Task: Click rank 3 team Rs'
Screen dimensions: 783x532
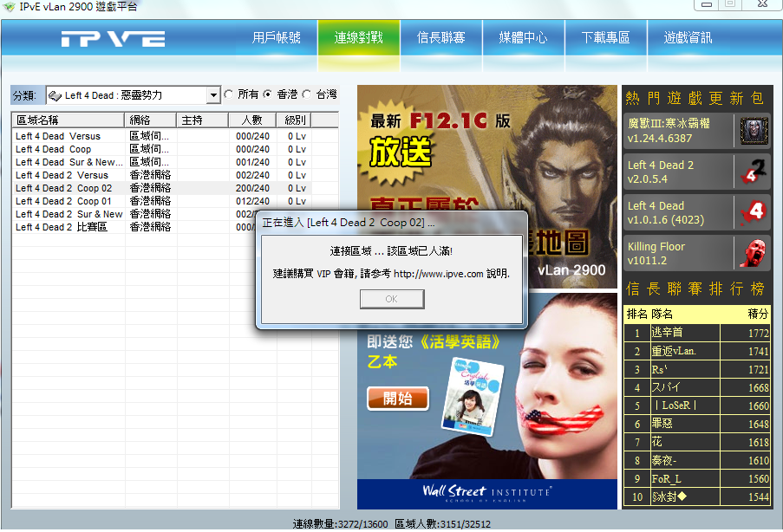Action: 659,369
